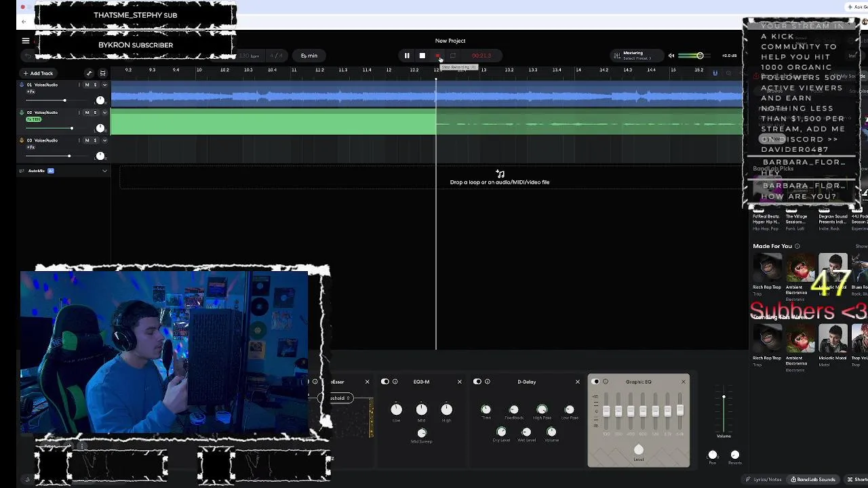
Task: Mute track 02 Voice/Audio
Action: (87, 113)
